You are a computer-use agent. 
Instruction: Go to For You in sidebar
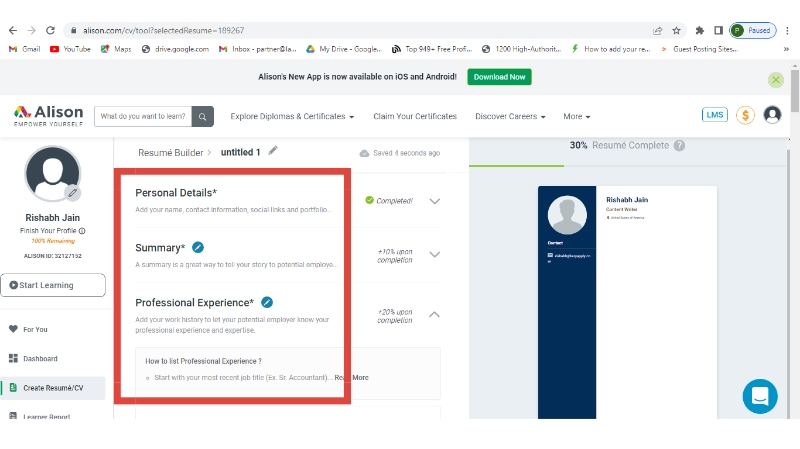coord(35,328)
